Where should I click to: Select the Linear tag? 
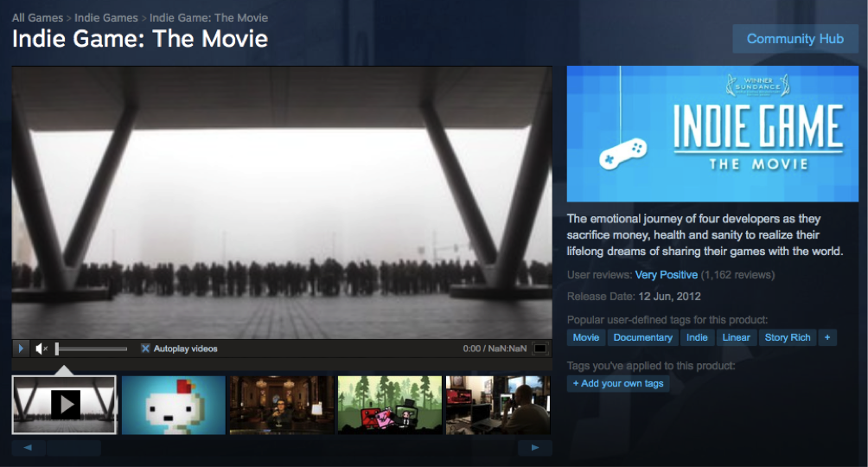click(x=737, y=337)
